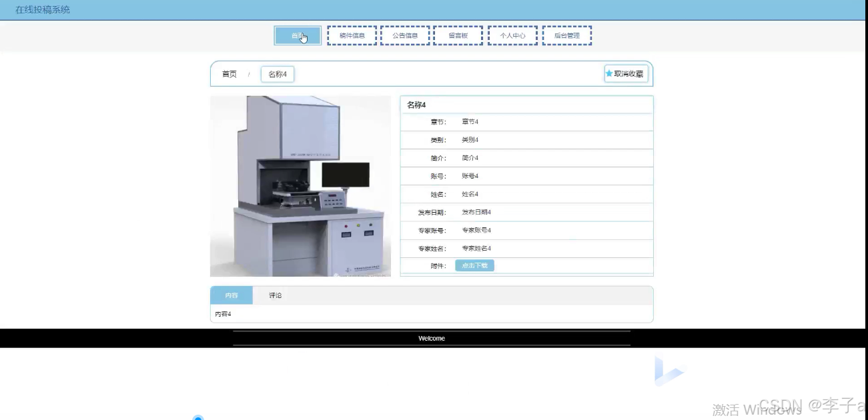The height and width of the screenshot is (420, 868).
Task: Click the 首页 breadcrumb link
Action: (x=230, y=74)
